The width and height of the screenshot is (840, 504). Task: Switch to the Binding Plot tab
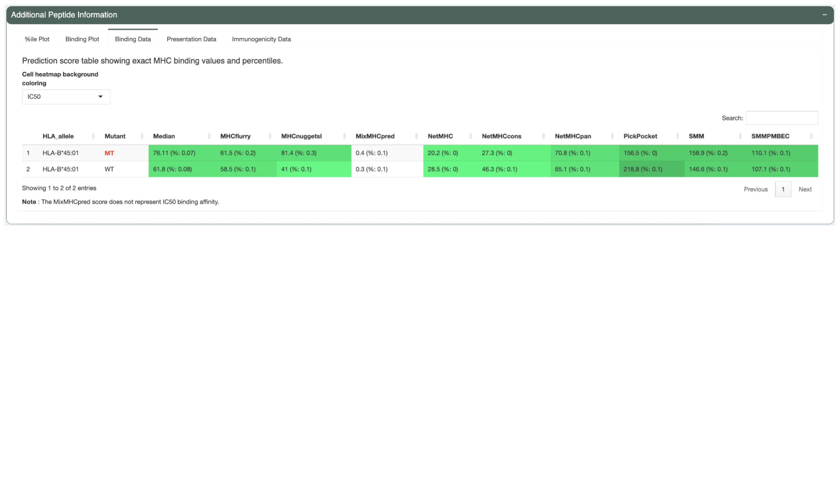coord(82,39)
